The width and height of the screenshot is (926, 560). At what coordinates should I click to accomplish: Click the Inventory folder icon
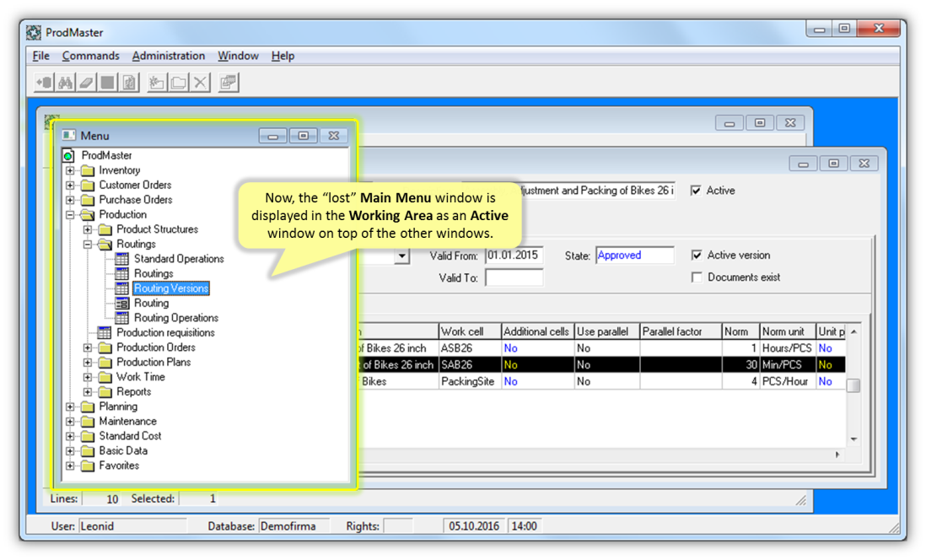click(88, 170)
